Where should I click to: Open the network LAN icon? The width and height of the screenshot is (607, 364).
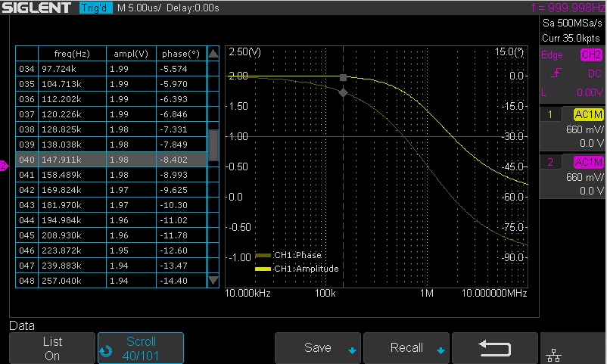(553, 355)
